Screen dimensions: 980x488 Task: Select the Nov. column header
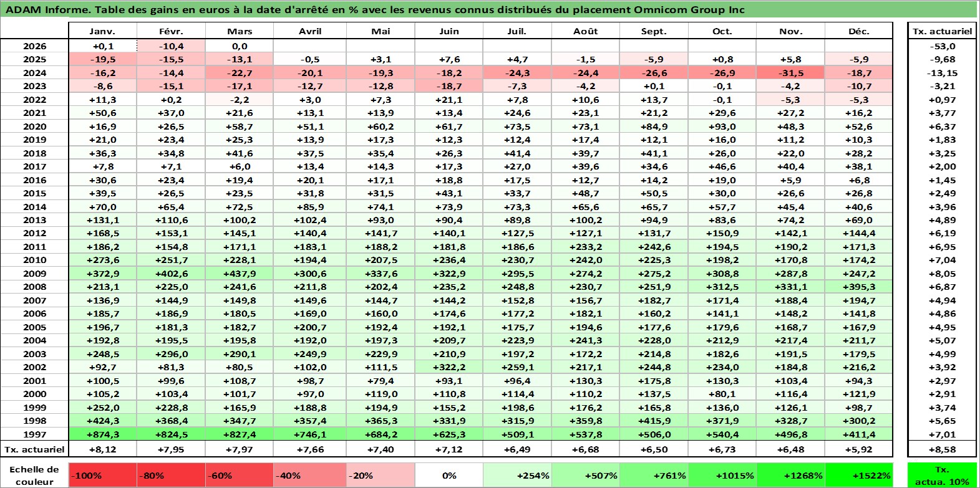(790, 31)
